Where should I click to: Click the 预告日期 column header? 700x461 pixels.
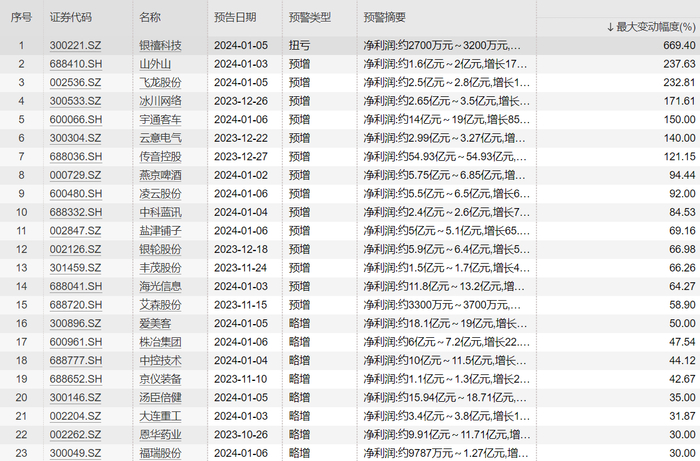pyautogui.click(x=235, y=17)
